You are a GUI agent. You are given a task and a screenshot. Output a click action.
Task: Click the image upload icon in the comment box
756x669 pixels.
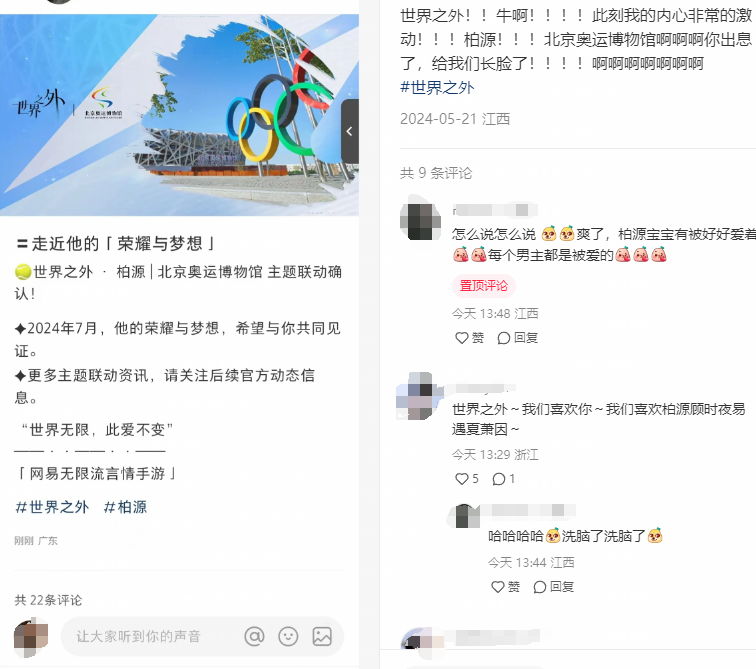click(x=322, y=637)
